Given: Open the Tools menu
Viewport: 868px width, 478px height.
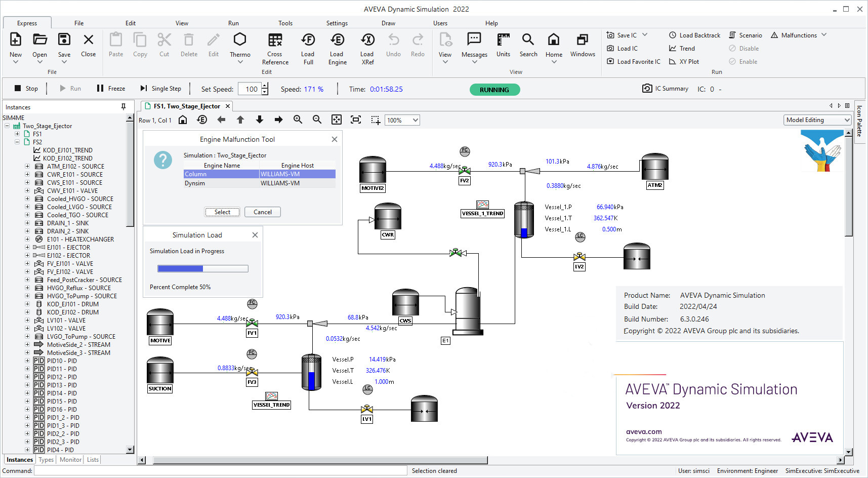Looking at the screenshot, I should pyautogui.click(x=285, y=23).
